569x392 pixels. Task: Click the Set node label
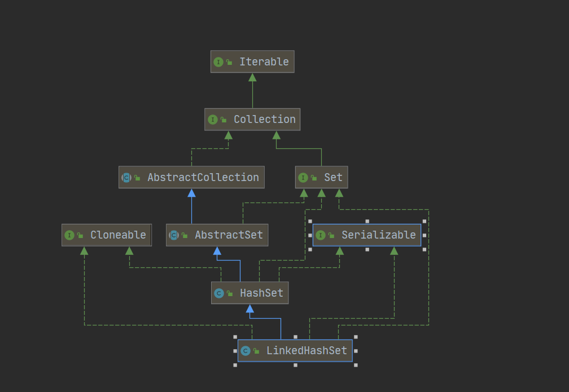coord(333,178)
